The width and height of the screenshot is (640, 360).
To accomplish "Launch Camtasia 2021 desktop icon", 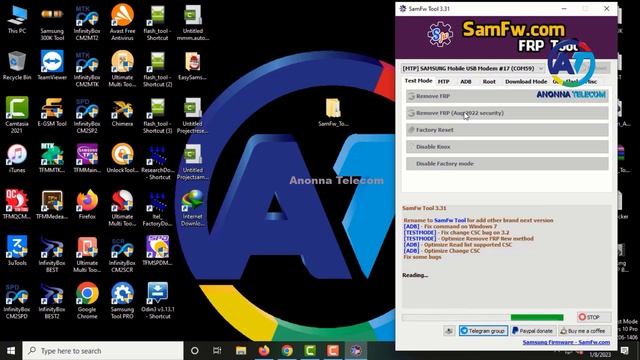I will 17,115.
